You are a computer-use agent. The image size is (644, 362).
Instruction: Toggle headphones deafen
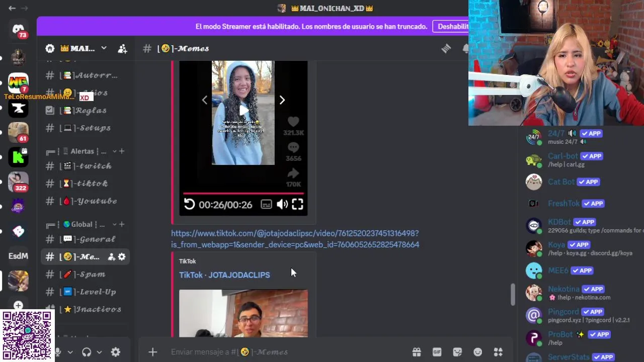pos(87,352)
